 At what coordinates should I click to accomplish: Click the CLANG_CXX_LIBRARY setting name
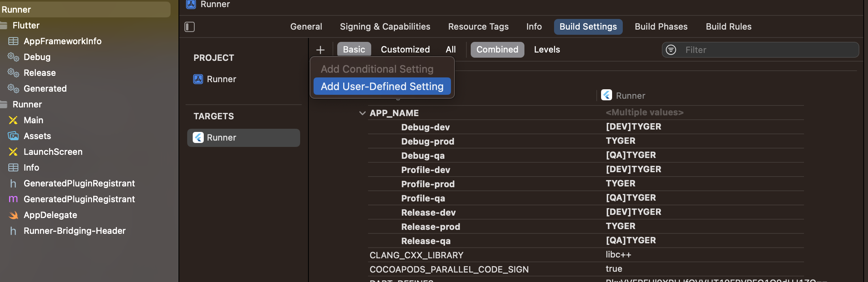[416, 255]
